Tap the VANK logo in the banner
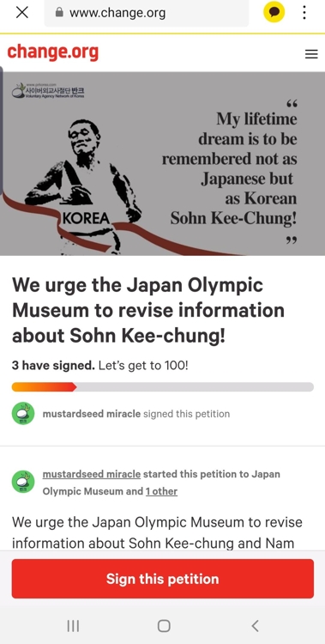 pos(48,90)
